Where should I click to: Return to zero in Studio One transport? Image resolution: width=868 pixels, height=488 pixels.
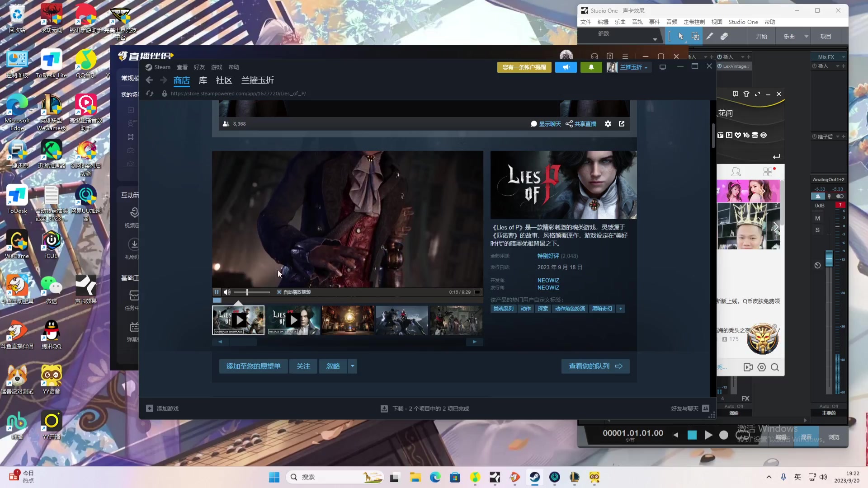(x=675, y=435)
